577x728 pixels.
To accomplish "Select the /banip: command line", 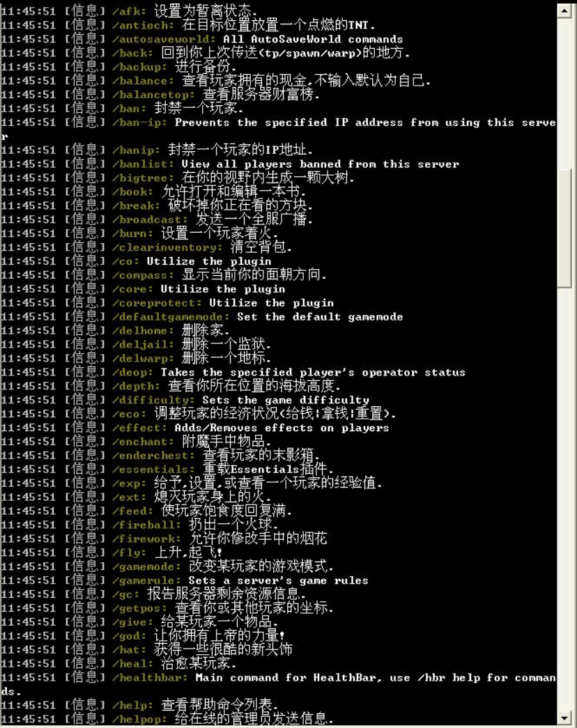I will 157,150.
